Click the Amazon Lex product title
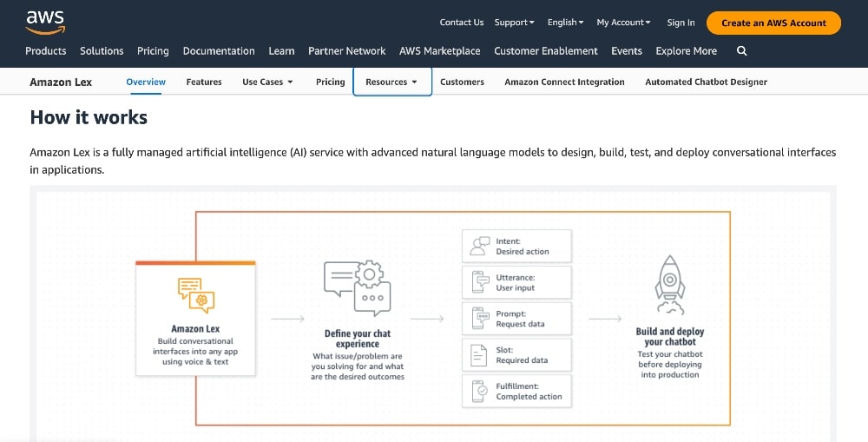Screen dimensions: 868x442 pyautogui.click(x=61, y=82)
